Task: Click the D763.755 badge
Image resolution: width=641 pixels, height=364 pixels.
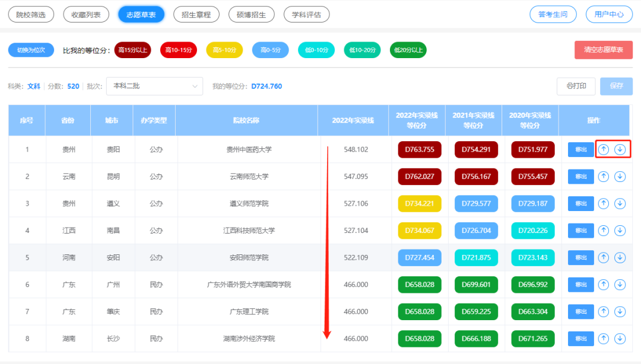Action: (420, 149)
